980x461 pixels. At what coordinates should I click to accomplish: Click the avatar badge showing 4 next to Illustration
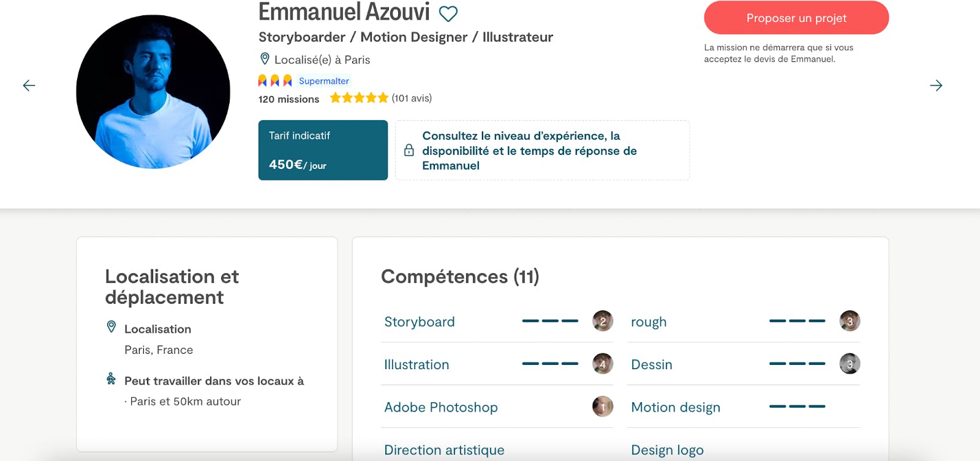click(x=603, y=364)
